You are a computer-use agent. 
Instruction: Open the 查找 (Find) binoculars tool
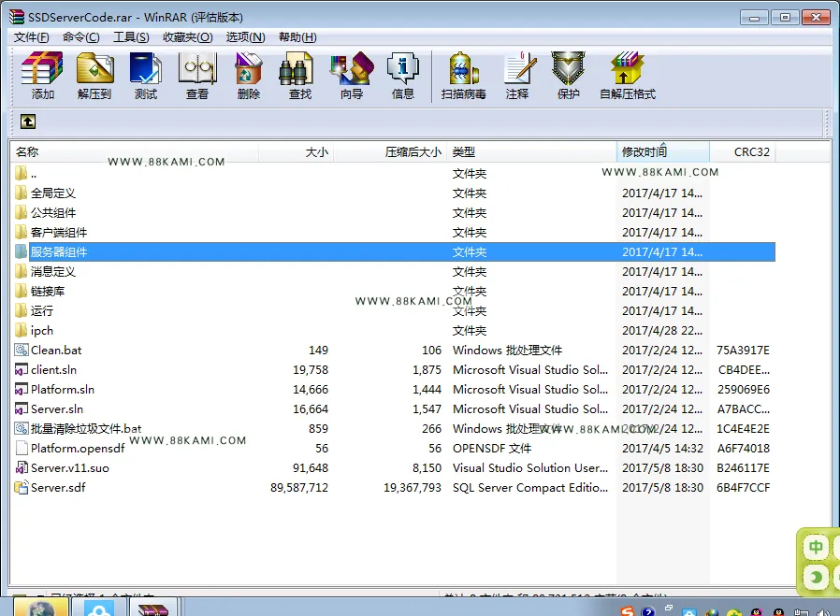coord(300,76)
